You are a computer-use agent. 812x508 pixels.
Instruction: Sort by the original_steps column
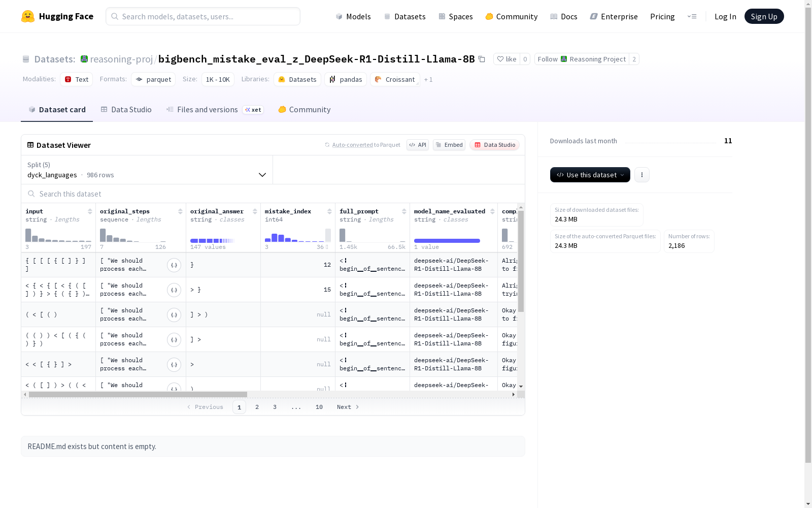[180, 211]
